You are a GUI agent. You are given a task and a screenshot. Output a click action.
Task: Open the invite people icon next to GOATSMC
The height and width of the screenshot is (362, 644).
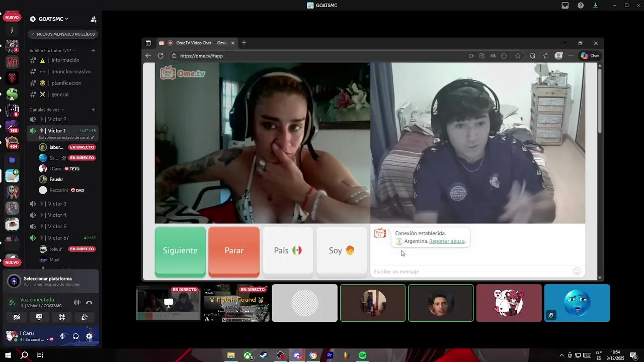click(x=94, y=19)
